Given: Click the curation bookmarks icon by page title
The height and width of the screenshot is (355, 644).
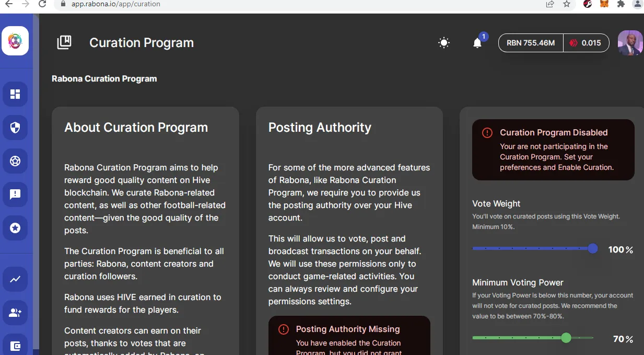Looking at the screenshot, I should (x=64, y=42).
